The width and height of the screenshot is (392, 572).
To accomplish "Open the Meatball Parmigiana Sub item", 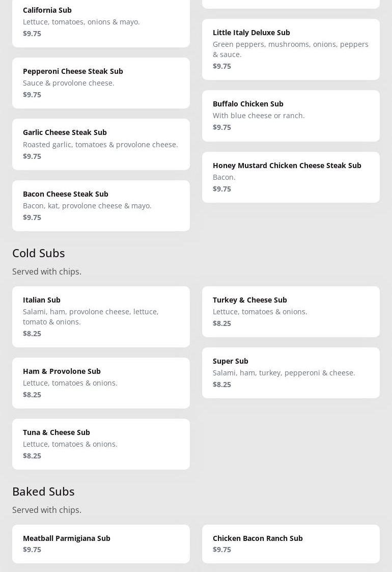I will point(101,544).
